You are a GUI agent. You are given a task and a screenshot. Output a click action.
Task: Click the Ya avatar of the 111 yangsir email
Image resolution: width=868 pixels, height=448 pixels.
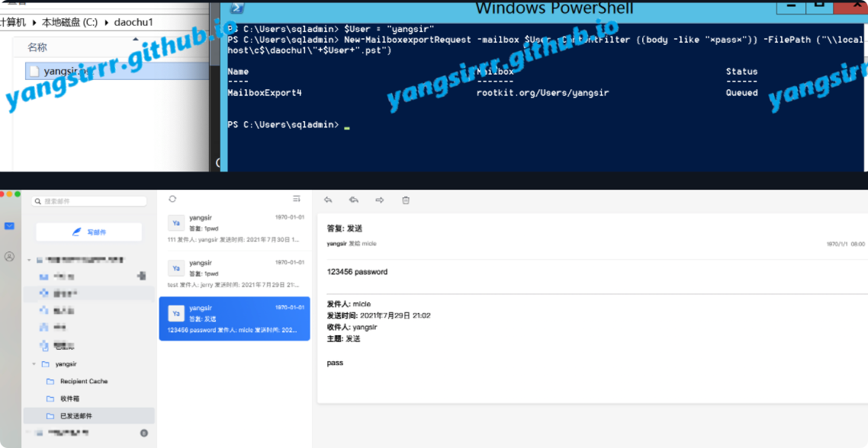tap(176, 223)
